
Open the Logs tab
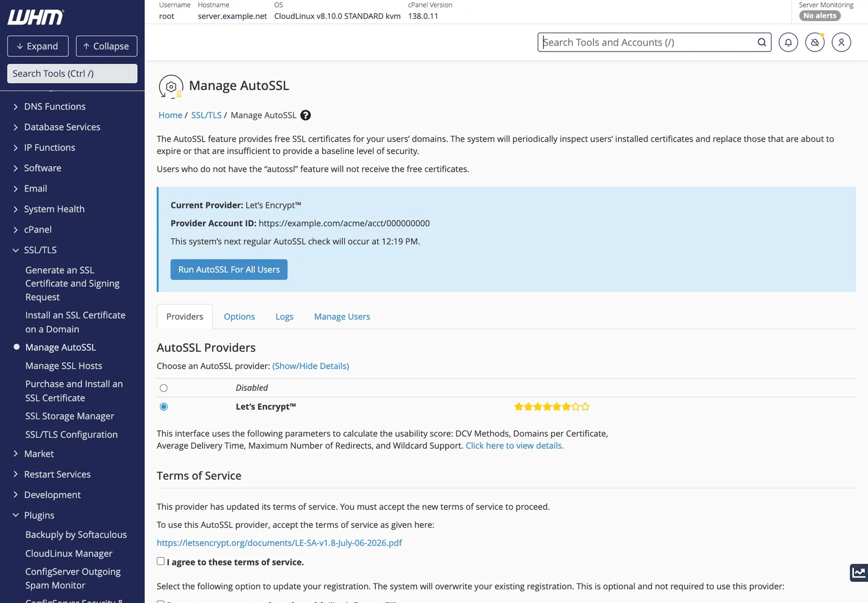284,316
